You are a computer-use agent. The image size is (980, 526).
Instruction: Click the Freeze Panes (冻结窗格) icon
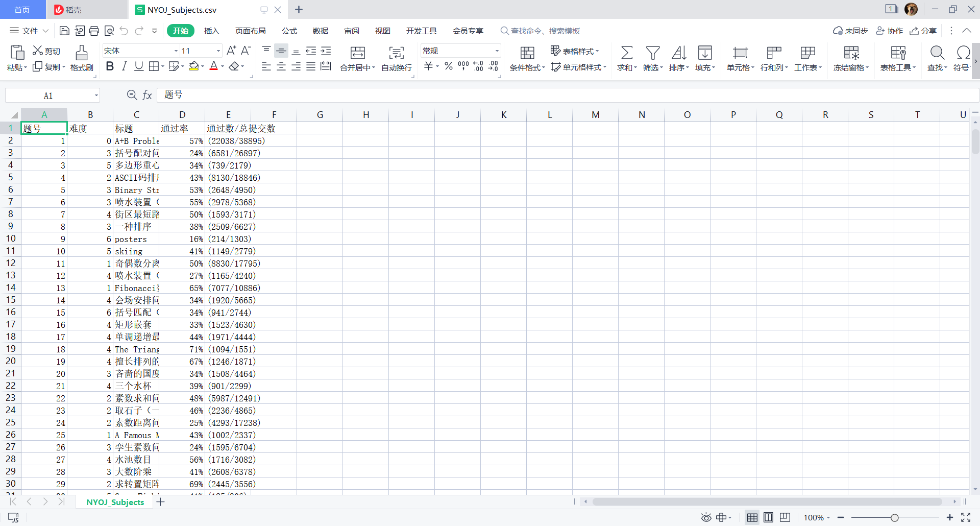[x=851, y=53]
